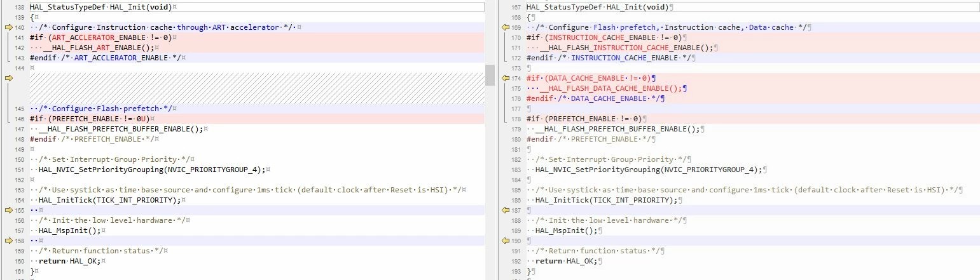Click HAL_MspInit() call on line 189

[567, 230]
